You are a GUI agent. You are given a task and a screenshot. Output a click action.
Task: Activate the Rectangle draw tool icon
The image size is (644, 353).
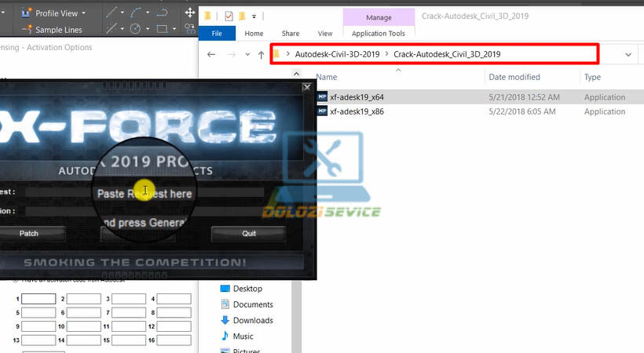pos(161,29)
